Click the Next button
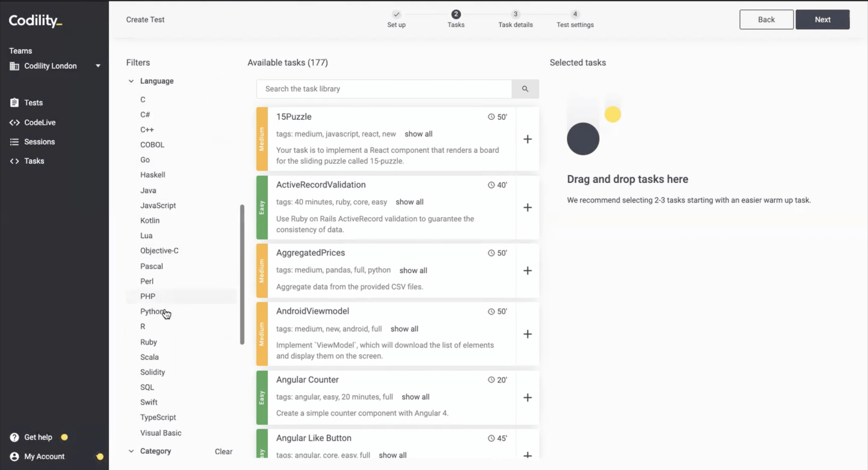Screen dimensions: 868x470 pyautogui.click(x=823, y=19)
